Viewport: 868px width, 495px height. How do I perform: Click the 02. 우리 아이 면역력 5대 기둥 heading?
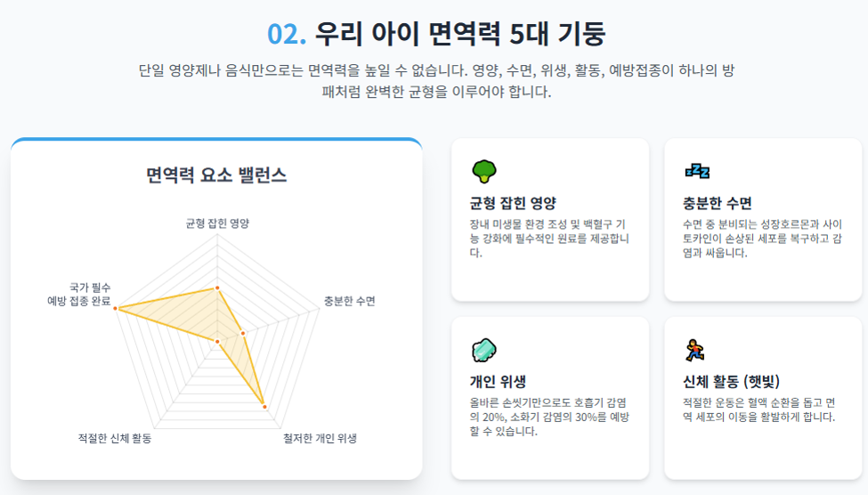point(436,33)
